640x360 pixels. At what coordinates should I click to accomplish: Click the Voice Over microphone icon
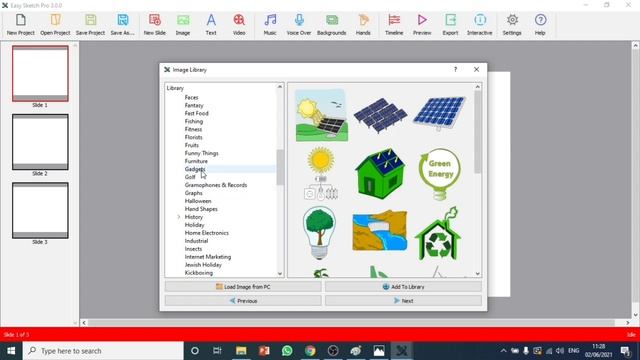coord(299,24)
